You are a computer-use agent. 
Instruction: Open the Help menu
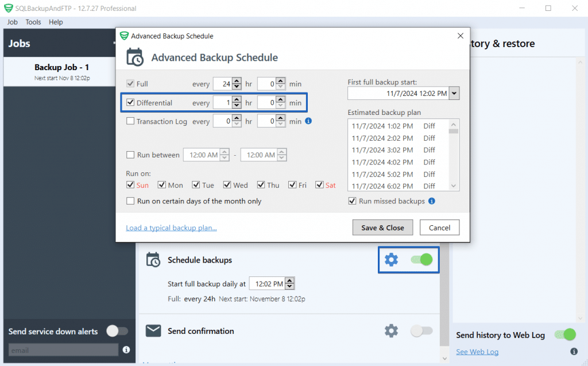point(56,22)
